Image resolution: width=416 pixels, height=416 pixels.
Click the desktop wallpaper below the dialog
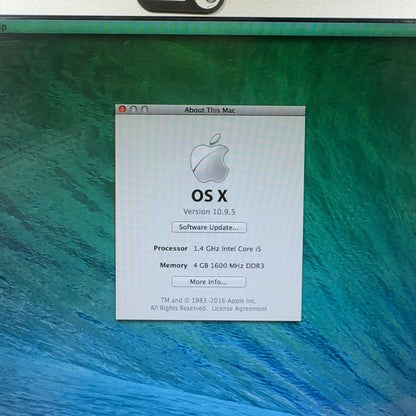coord(208,367)
